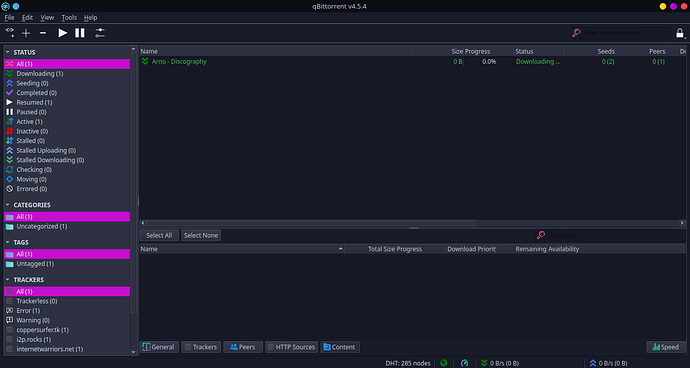Filter by Seeding (0) status
690x368 pixels.
click(x=67, y=83)
